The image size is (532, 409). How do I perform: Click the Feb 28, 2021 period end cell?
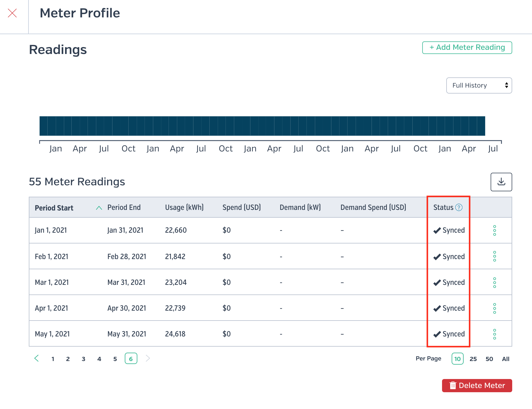point(127,257)
